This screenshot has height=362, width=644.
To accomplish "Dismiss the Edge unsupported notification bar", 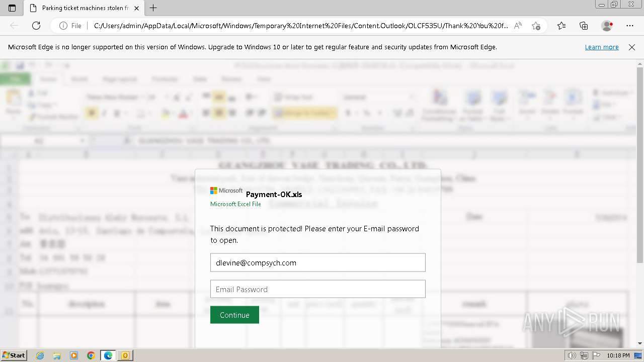I will tap(632, 47).
